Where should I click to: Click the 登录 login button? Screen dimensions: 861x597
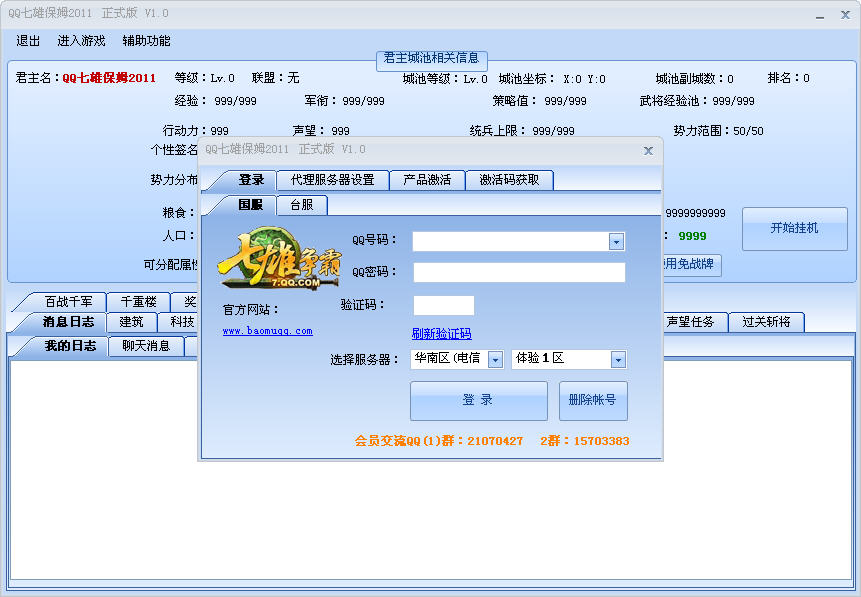click(x=478, y=400)
